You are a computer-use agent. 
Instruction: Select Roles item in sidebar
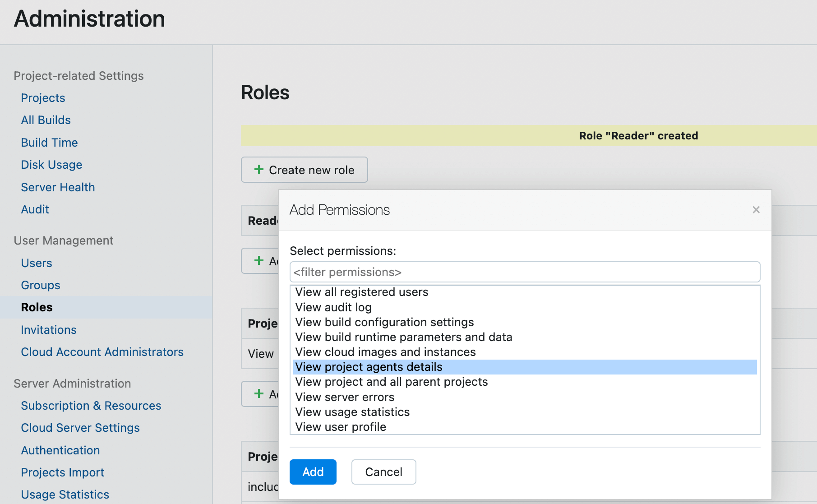tap(37, 307)
